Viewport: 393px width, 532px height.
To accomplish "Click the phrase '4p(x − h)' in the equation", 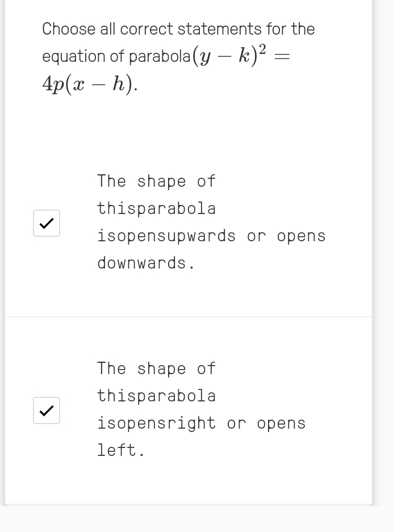I will [x=89, y=84].
